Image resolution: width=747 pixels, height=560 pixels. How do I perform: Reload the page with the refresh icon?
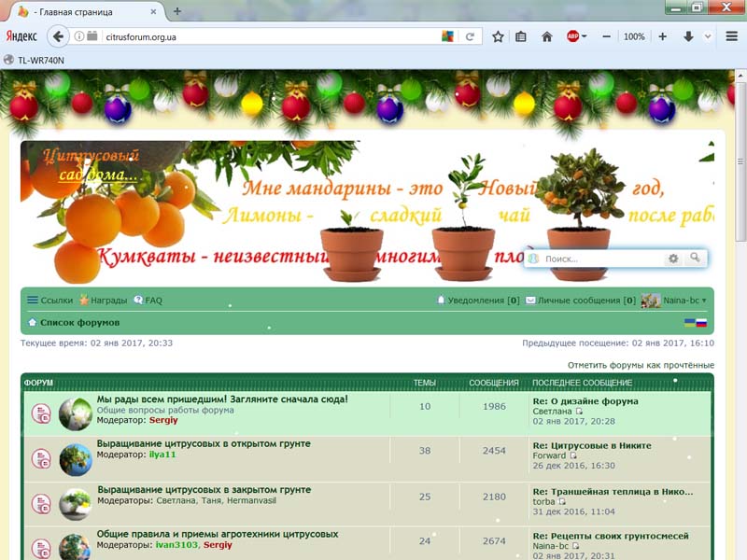coord(470,36)
